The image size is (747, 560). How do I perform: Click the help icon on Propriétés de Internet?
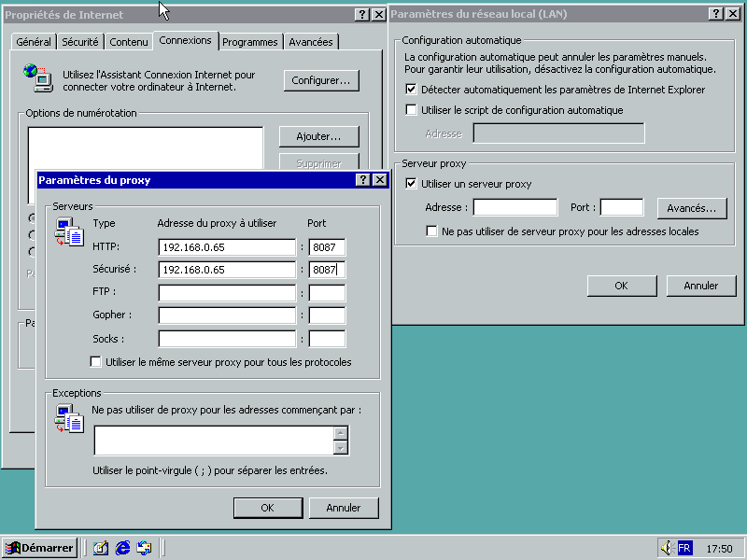362,14
